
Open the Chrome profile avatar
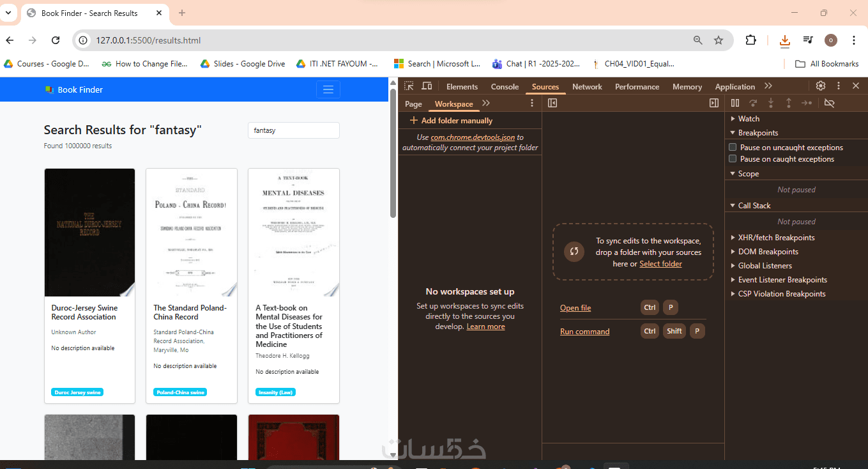tap(831, 40)
